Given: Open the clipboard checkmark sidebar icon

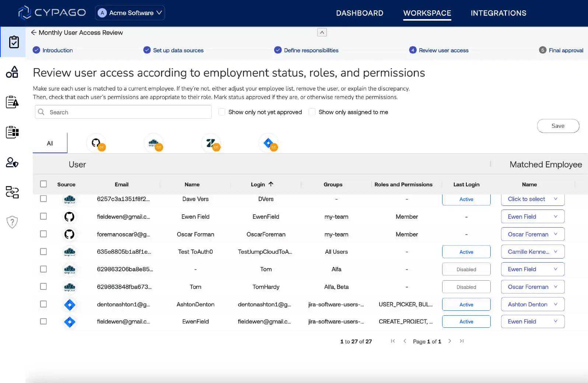Looking at the screenshot, I should 14,42.
